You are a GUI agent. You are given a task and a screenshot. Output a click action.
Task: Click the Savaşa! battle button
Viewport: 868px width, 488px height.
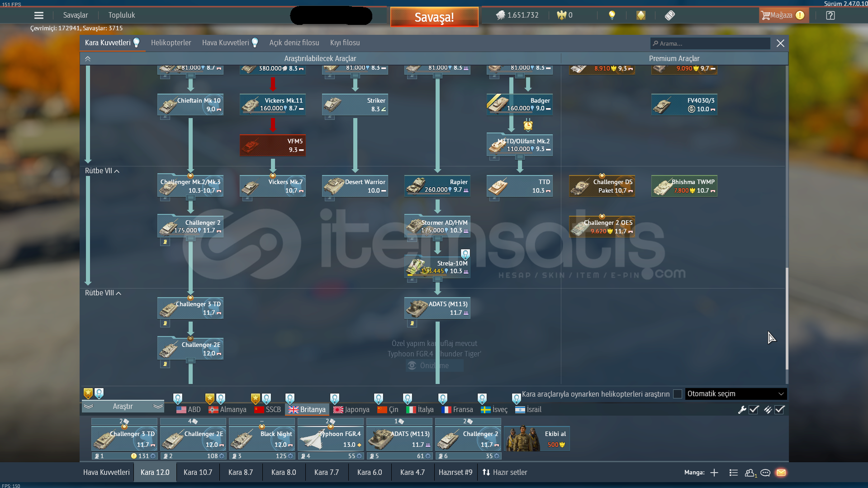pos(434,17)
